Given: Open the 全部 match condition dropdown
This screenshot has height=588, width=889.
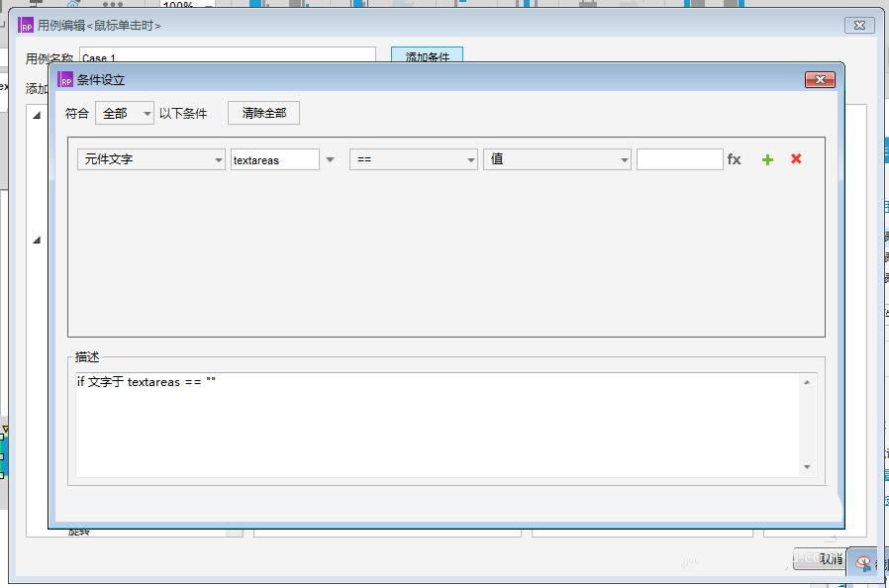Looking at the screenshot, I should click(x=124, y=113).
